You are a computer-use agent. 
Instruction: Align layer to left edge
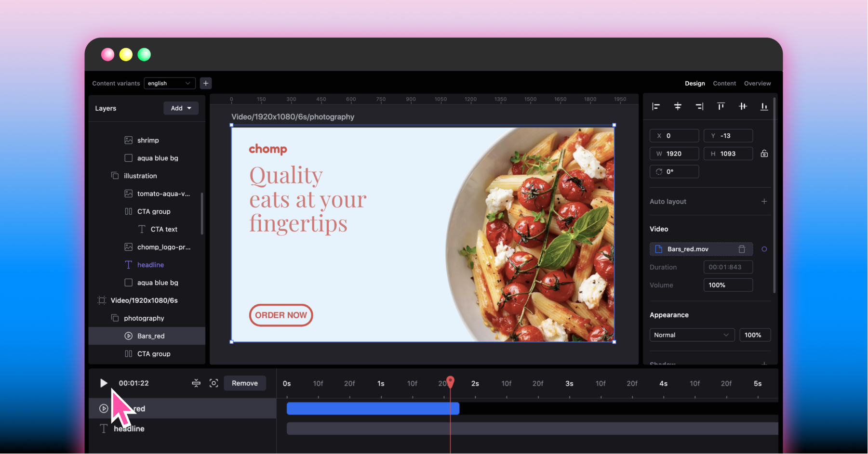click(656, 106)
